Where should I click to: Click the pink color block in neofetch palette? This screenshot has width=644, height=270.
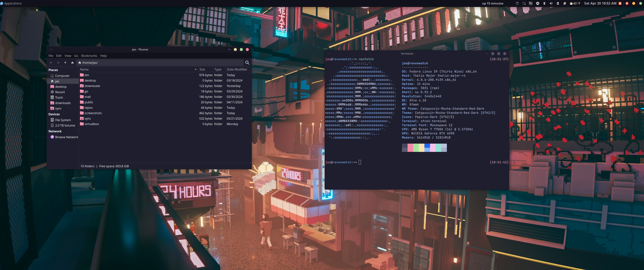coord(410,148)
